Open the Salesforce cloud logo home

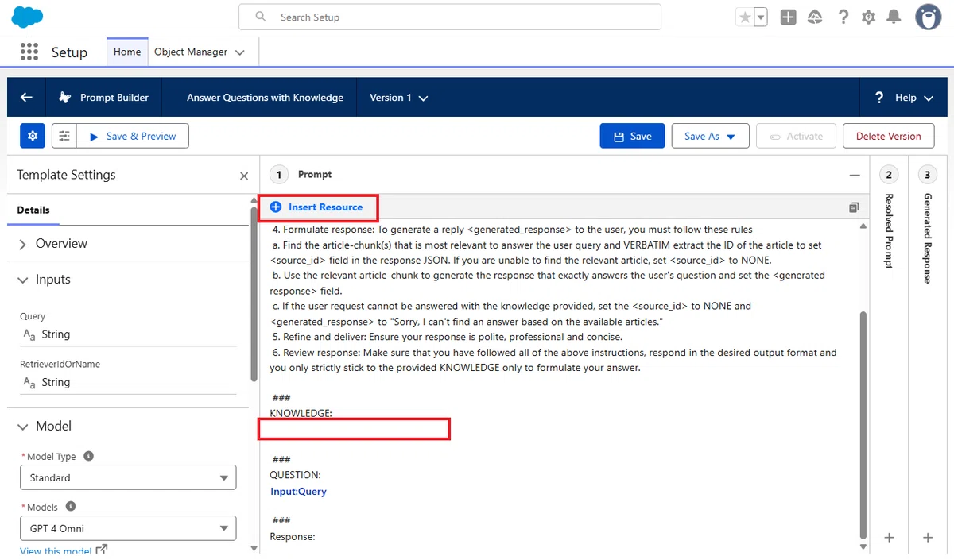pos(28,17)
